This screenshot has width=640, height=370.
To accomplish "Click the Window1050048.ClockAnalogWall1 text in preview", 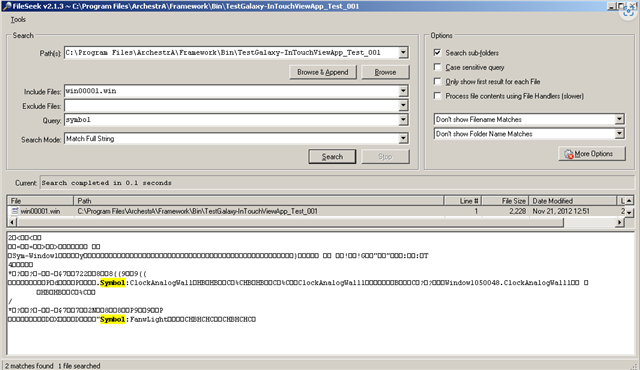I will click(x=507, y=283).
